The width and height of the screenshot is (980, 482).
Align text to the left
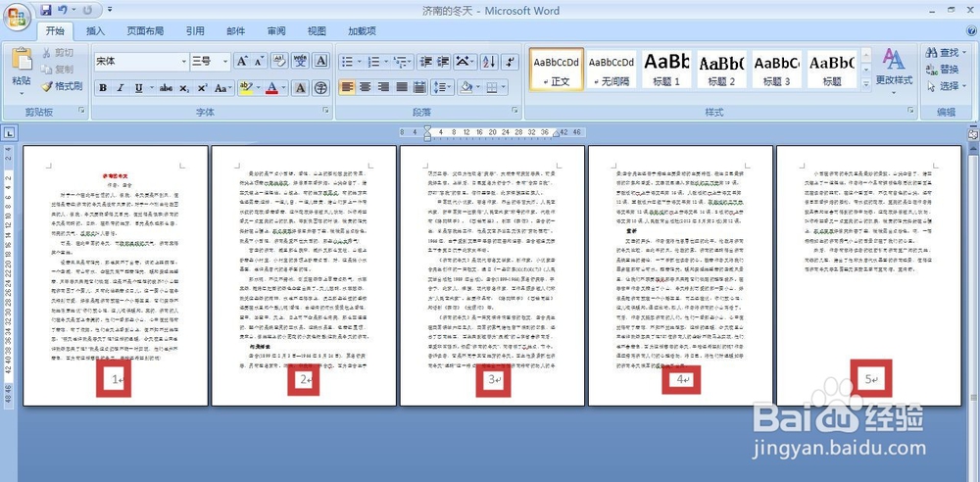click(x=348, y=87)
